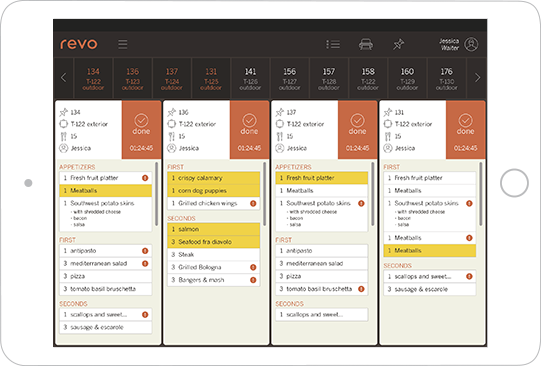541x366 pixels.
Task: Mark order 134 as done
Action: [x=141, y=130]
